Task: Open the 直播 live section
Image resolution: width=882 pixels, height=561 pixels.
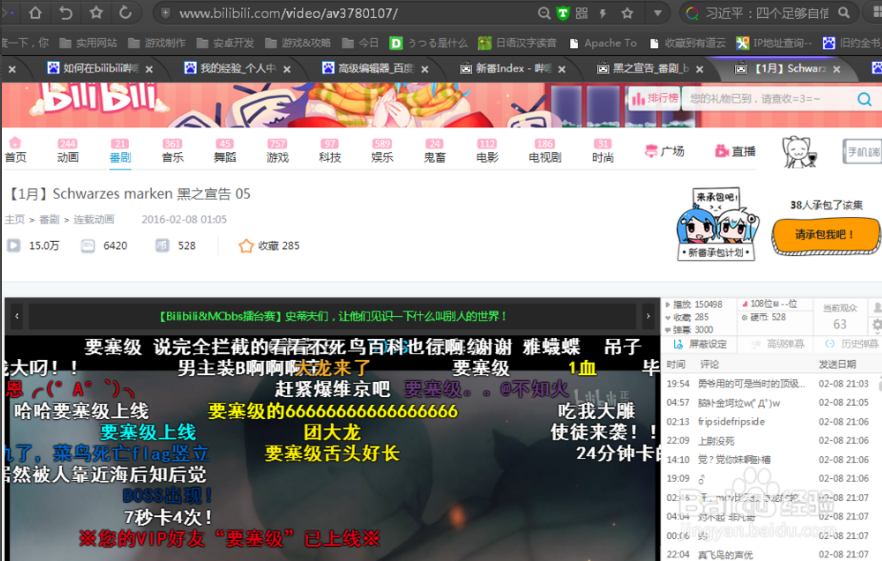Action: (x=735, y=151)
